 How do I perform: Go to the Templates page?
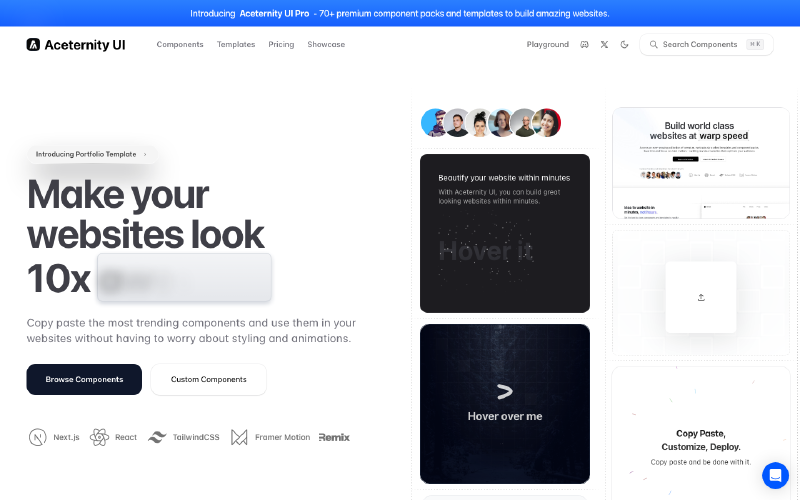(x=236, y=45)
